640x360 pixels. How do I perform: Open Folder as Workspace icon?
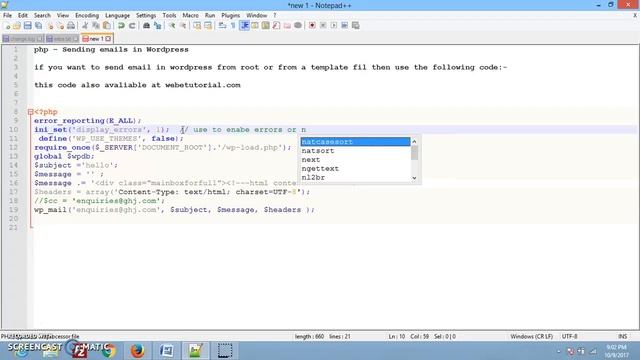[287, 26]
